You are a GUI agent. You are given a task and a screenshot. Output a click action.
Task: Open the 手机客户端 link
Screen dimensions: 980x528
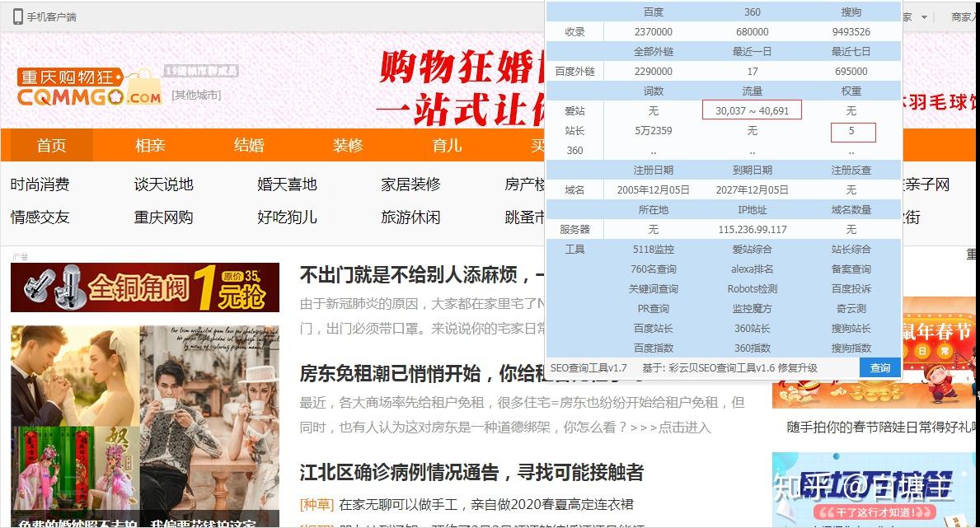point(51,17)
